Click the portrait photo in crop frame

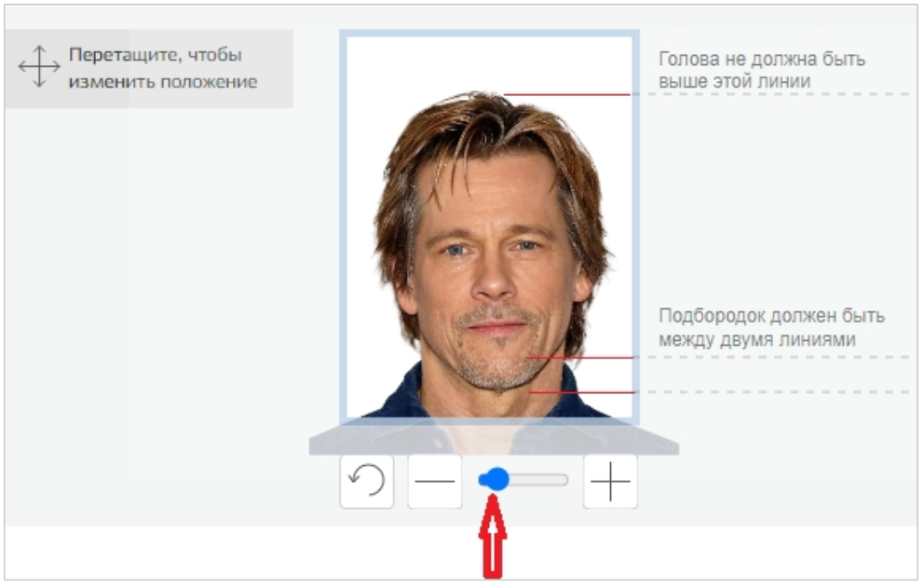tap(489, 227)
